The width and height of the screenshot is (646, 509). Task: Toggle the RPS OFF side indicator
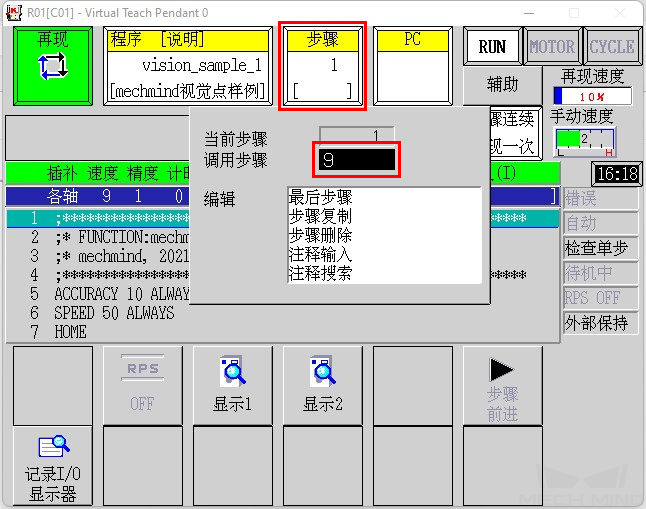pyautogui.click(x=600, y=298)
